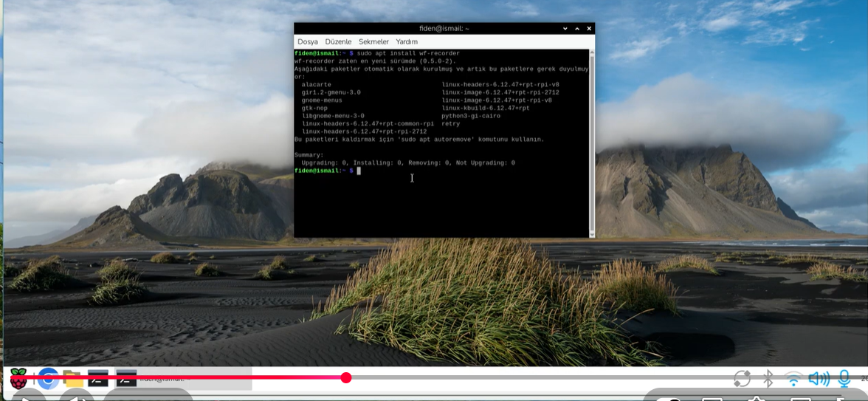Open the Sekmeler menu
This screenshot has height=401, width=868.
pos(373,42)
